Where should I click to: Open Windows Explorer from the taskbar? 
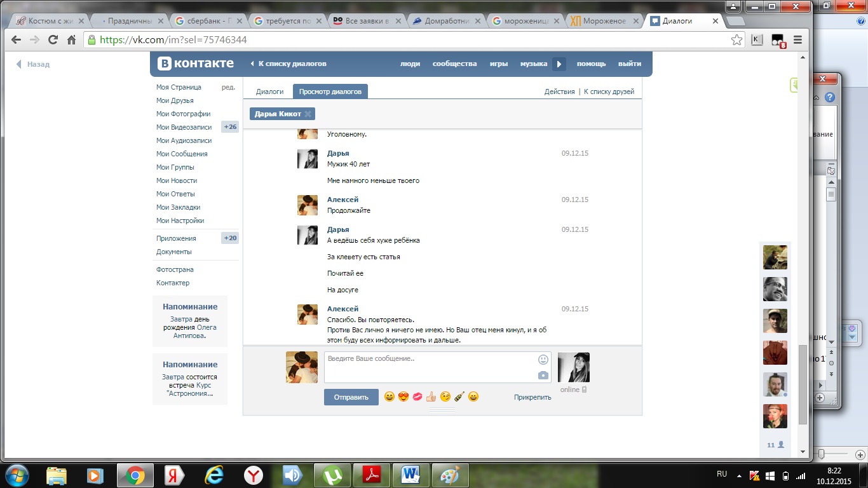[56, 475]
